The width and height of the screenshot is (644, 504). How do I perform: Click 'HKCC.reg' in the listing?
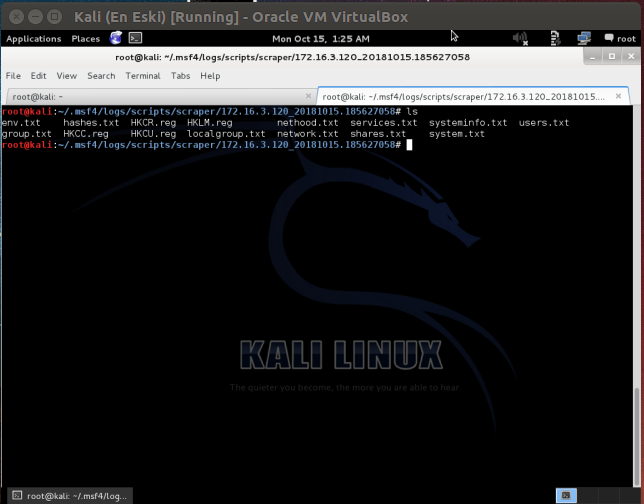[x=86, y=134]
